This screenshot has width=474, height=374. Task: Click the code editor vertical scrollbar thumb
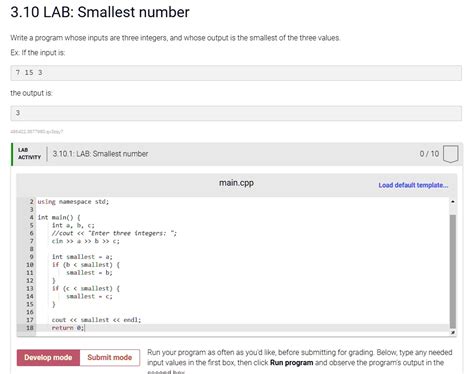tap(453, 271)
